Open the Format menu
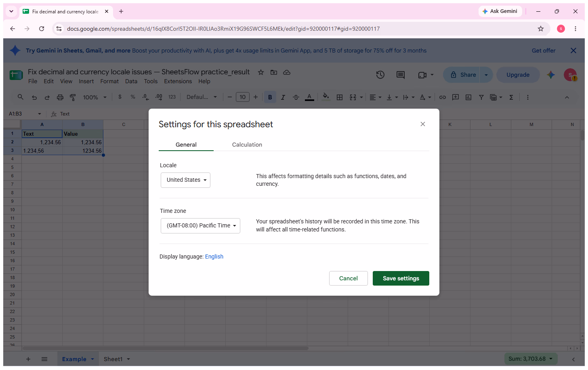The width and height of the screenshot is (588, 370). [109, 81]
